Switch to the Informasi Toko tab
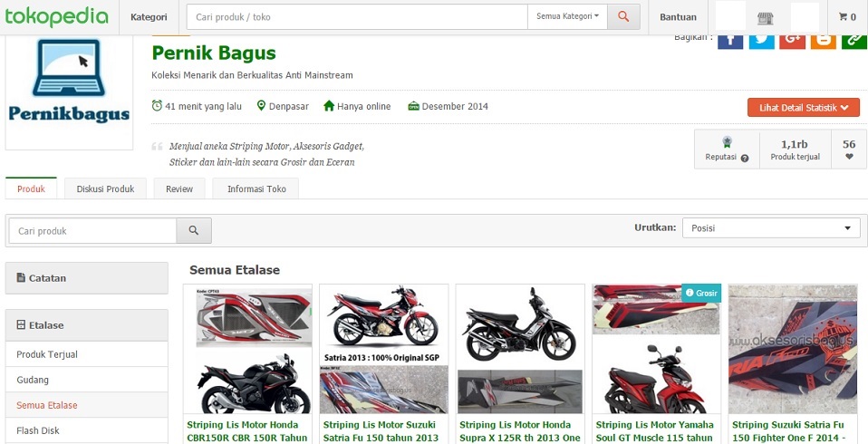The image size is (868, 444). click(256, 188)
